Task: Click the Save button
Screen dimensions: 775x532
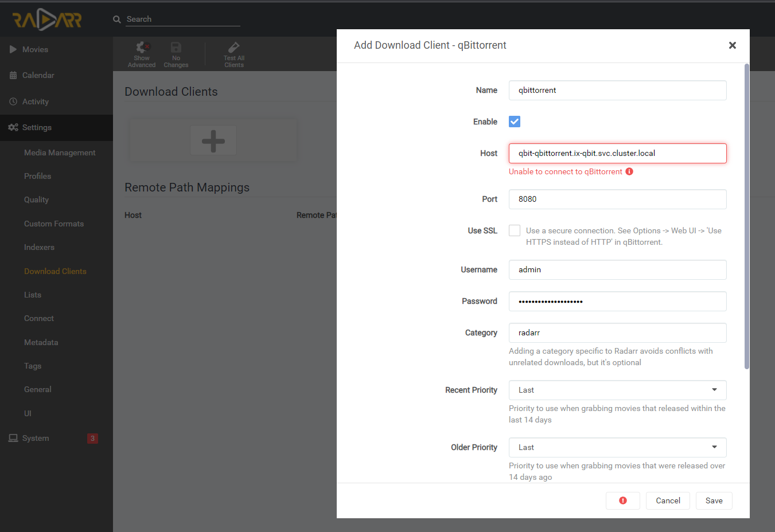Action: tap(714, 500)
